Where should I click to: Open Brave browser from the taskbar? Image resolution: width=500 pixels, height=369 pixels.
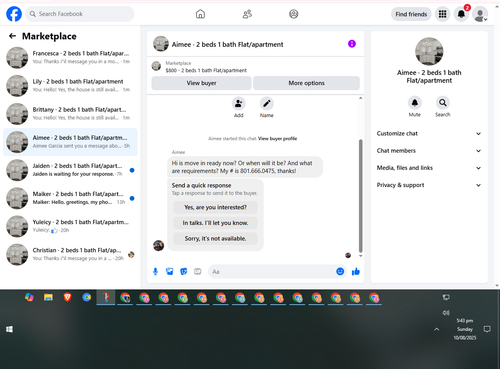(67, 297)
